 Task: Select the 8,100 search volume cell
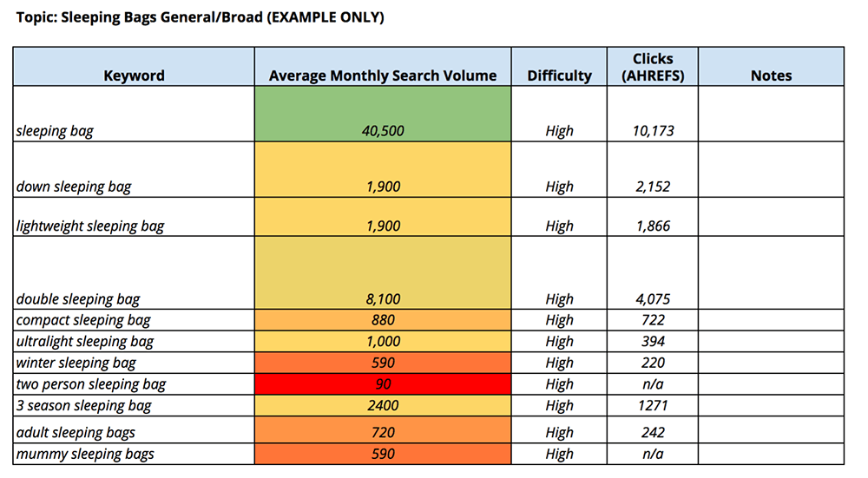point(383,272)
